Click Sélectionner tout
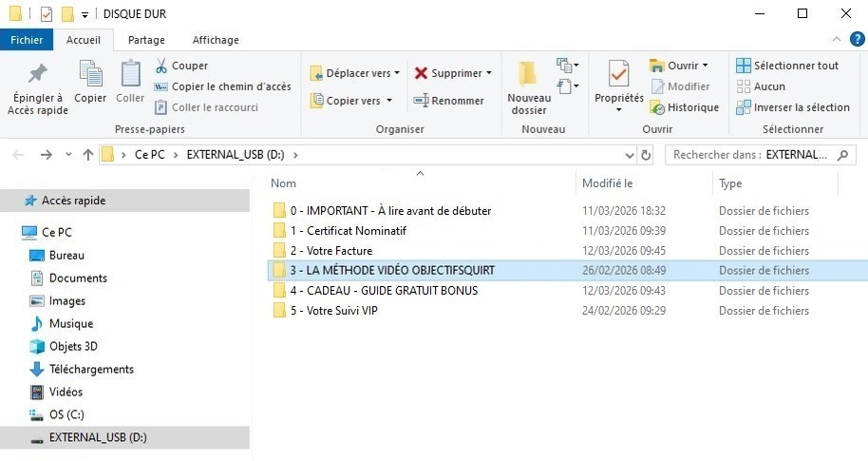The width and height of the screenshot is (868, 461). tap(796, 66)
